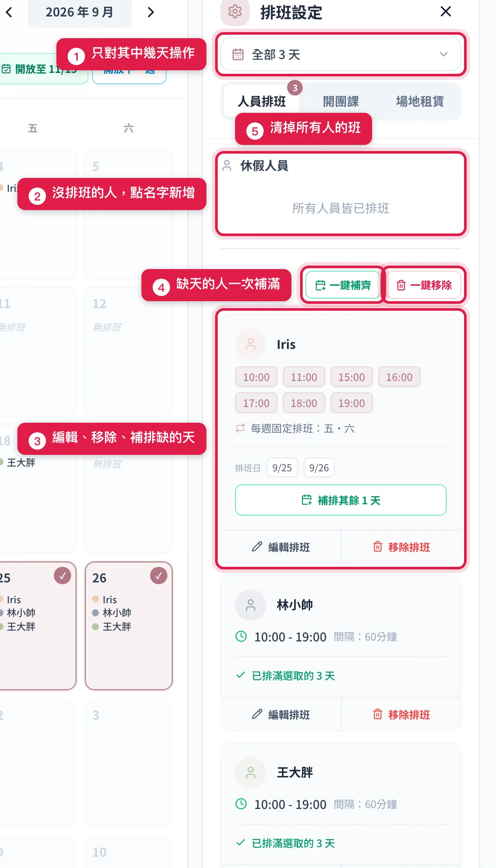Go to previous month arrow

point(9,12)
